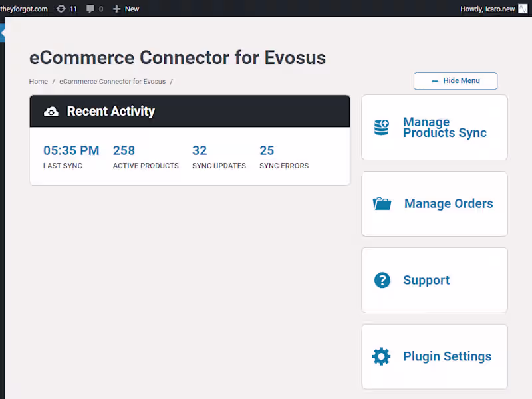Viewport: 532px width, 399px height.
Task: Open the comments bubble icon
Action: click(x=90, y=9)
